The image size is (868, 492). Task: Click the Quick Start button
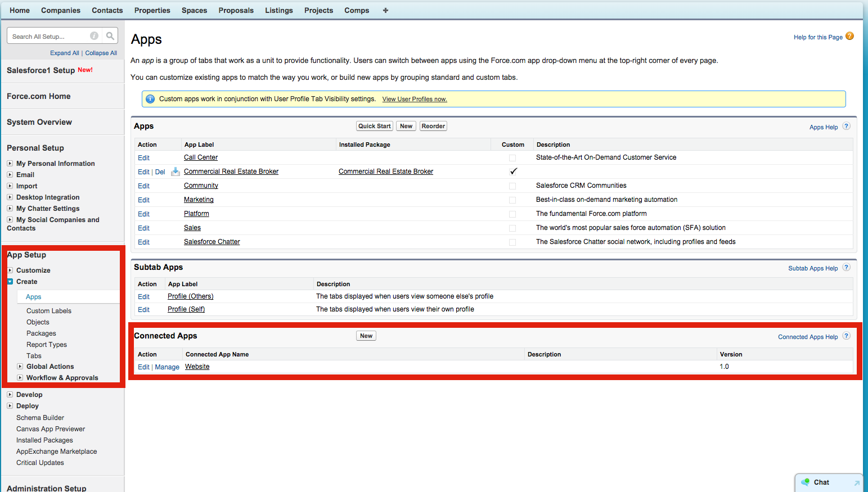point(375,126)
